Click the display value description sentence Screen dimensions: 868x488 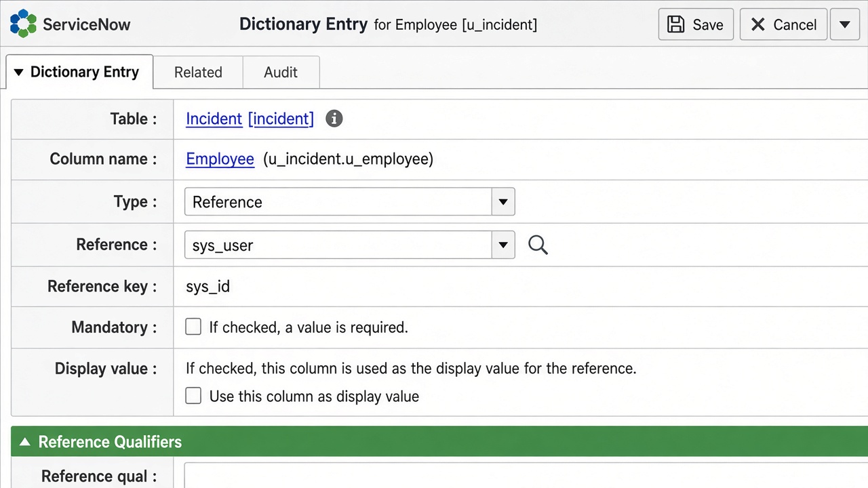[x=411, y=368]
